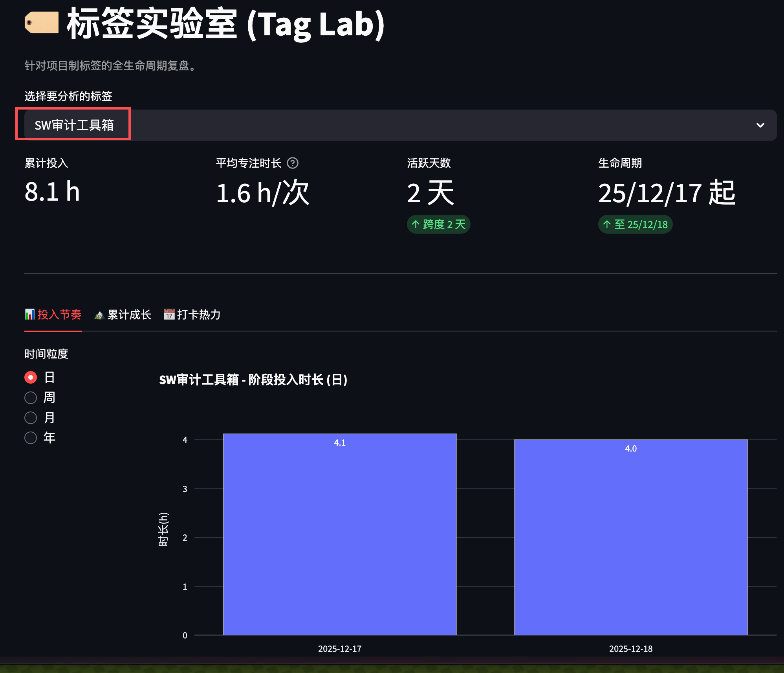This screenshot has height=673, width=784.
Task: Click the bar chart icon on 投入节奏 tab
Action: coord(30,314)
